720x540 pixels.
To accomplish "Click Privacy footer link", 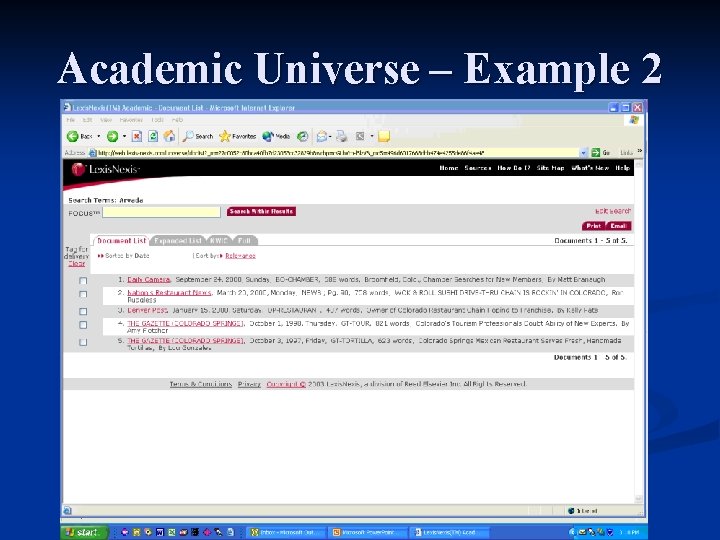I will click(249, 384).
